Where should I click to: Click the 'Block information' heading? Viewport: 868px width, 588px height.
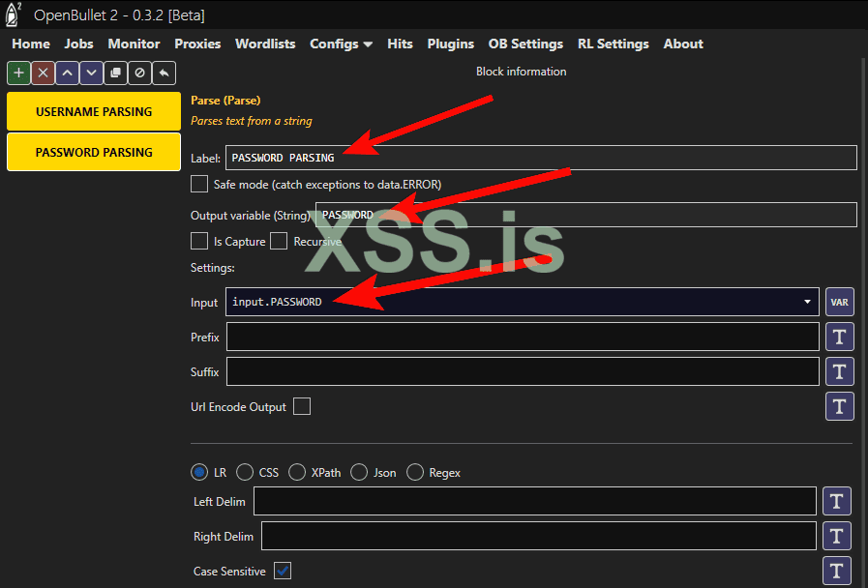pos(521,72)
